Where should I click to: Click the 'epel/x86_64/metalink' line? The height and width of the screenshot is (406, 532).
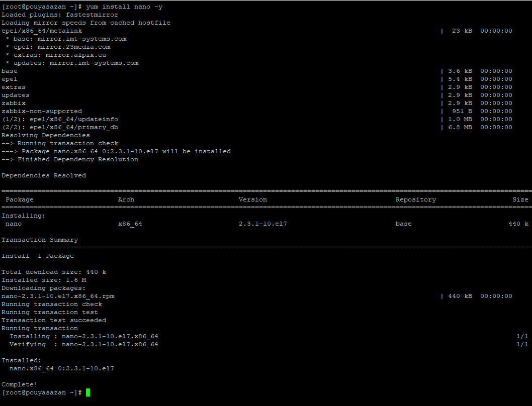click(42, 31)
